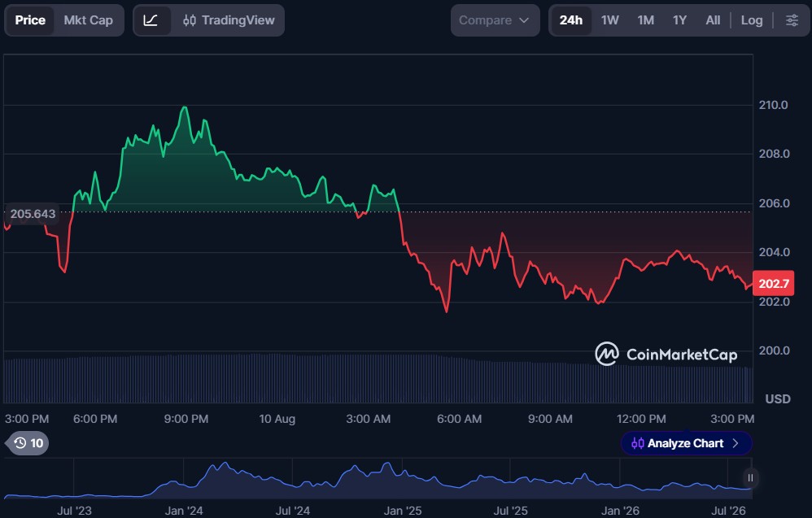Click the USD currency label
The image size is (812, 518).
[x=778, y=399]
